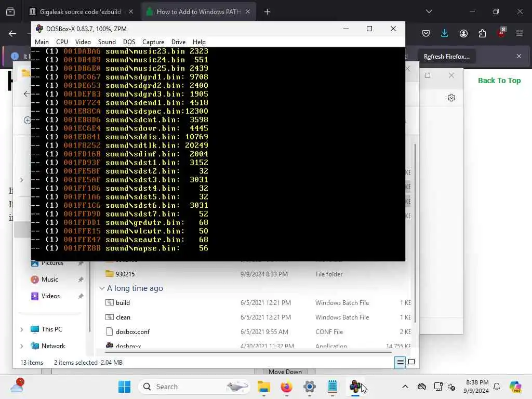The width and height of the screenshot is (532, 399).
Task: Open DOSBox-X from taskbar
Action: point(355,387)
